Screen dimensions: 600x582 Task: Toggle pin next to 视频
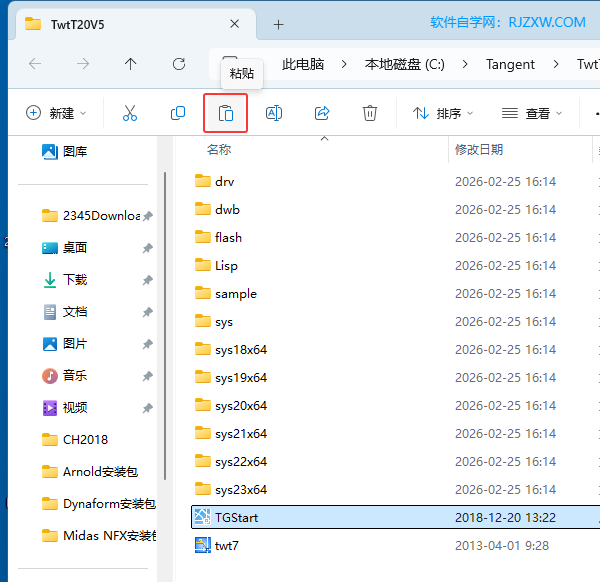[148, 408]
